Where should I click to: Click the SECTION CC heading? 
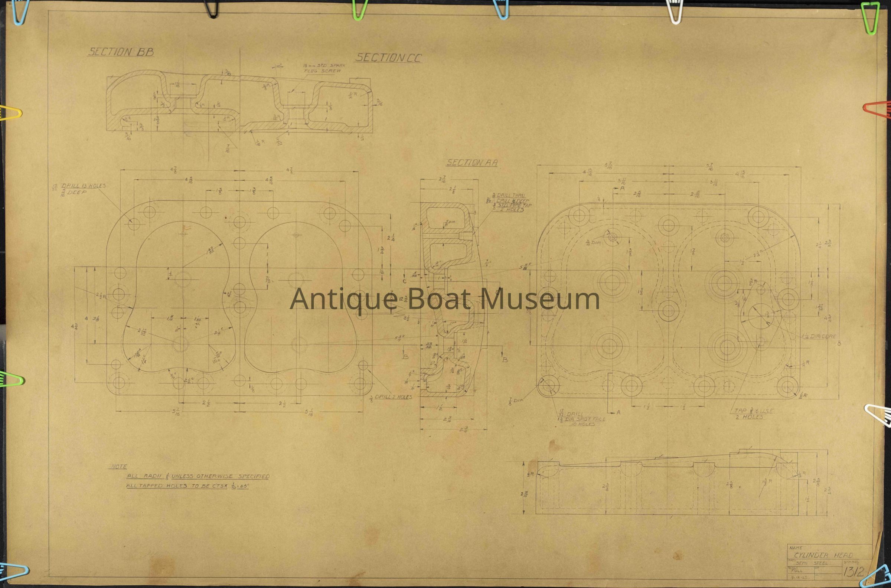click(388, 58)
